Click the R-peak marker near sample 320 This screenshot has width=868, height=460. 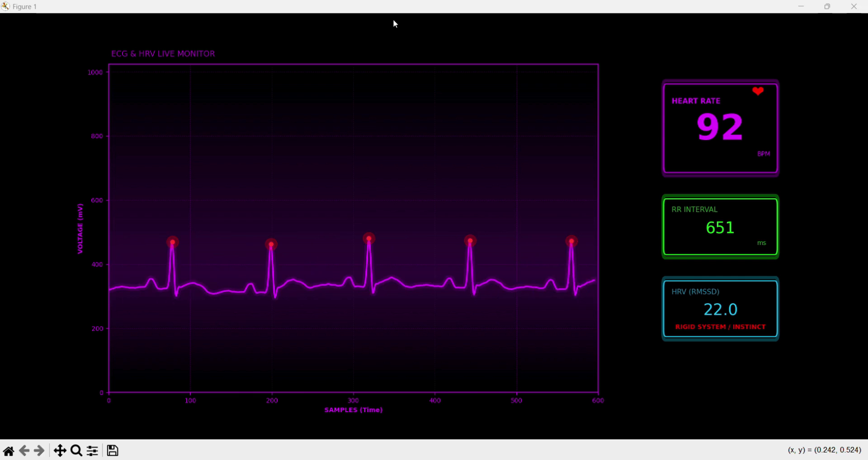(x=369, y=239)
